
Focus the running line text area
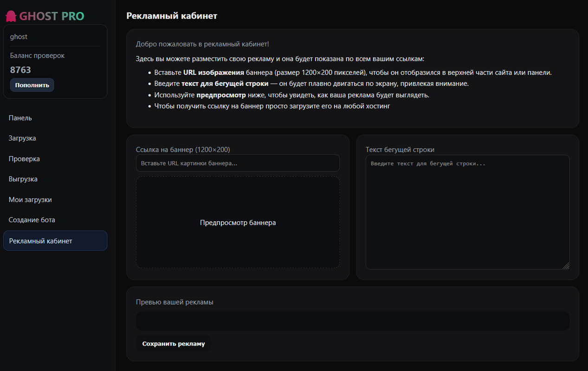pos(467,212)
